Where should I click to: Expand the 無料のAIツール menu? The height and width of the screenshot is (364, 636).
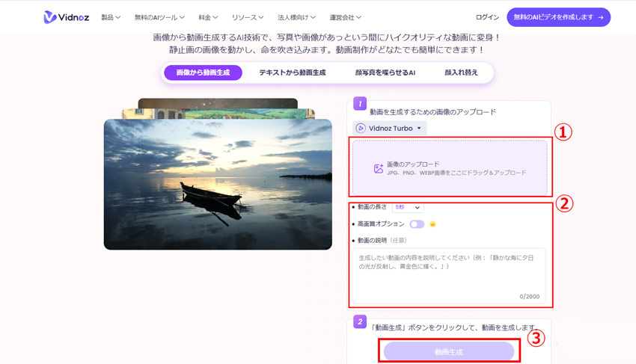[159, 17]
